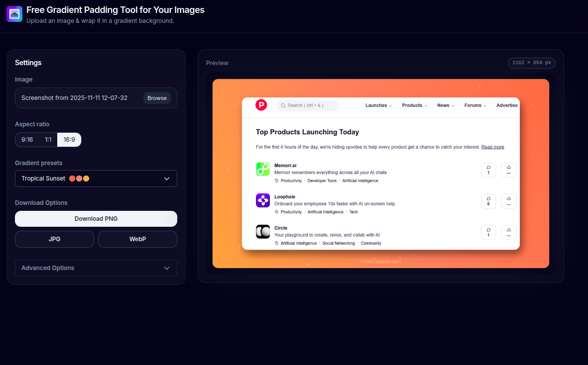588x365 pixels.
Task: Open the Gradient presets dropdown
Action: [96, 179]
